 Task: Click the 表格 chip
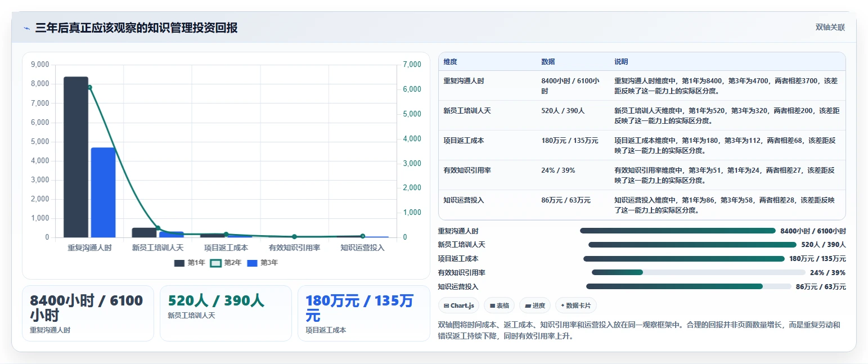pyautogui.click(x=499, y=305)
